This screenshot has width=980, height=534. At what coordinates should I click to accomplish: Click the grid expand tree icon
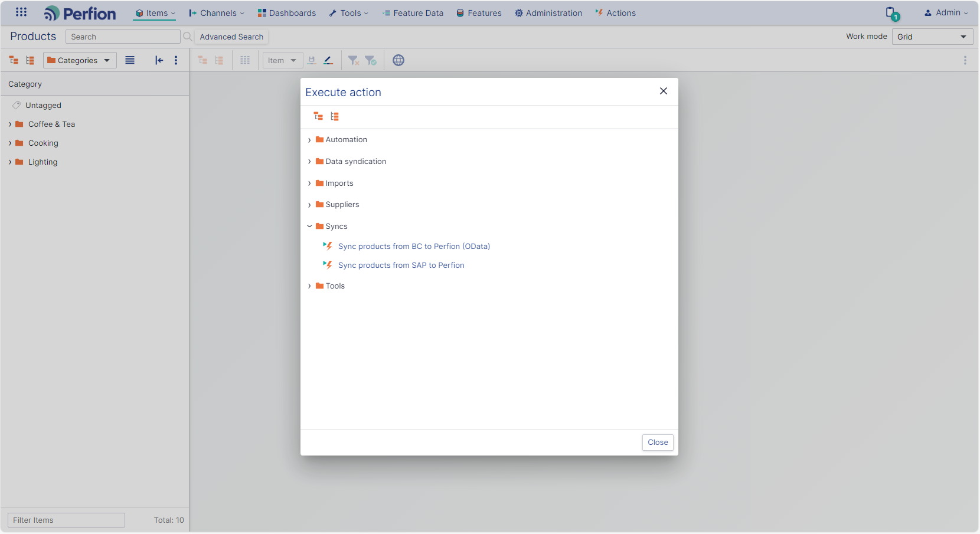[202, 60]
